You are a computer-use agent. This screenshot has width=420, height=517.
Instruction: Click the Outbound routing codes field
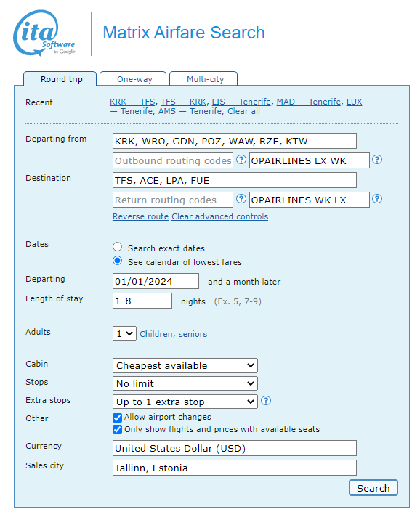[173, 160]
